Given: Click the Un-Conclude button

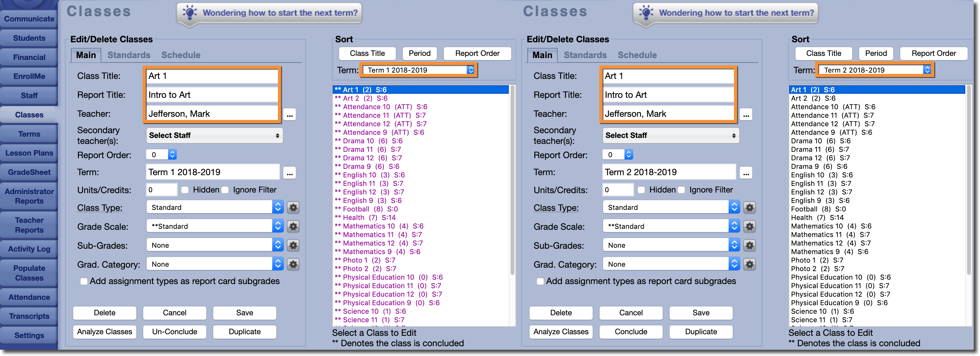Looking at the screenshot, I should 175,332.
